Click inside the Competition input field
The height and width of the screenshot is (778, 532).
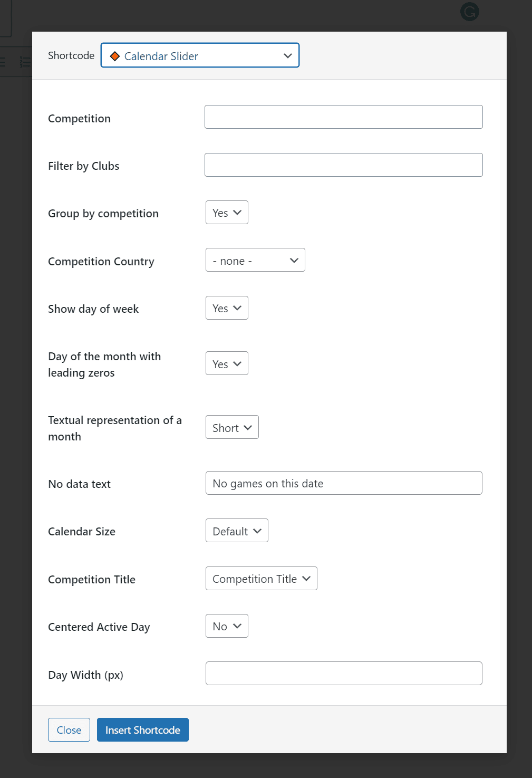[x=343, y=117]
